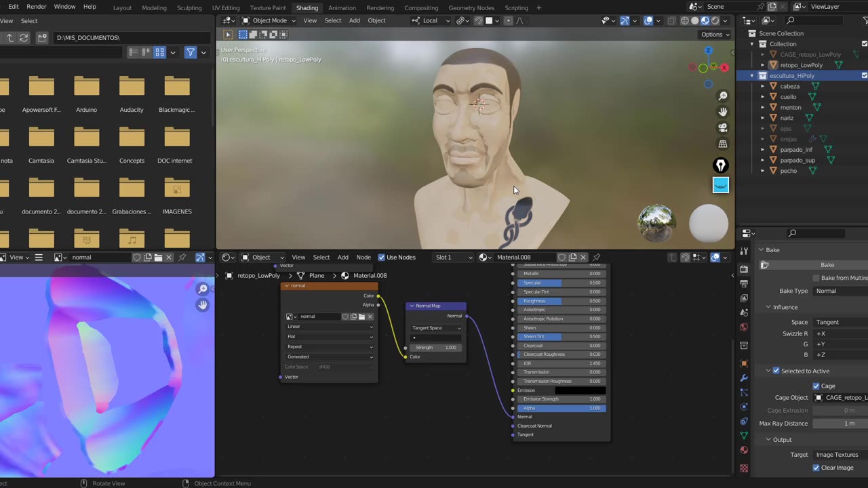Open the Local transform orientation dropdown

429,20
